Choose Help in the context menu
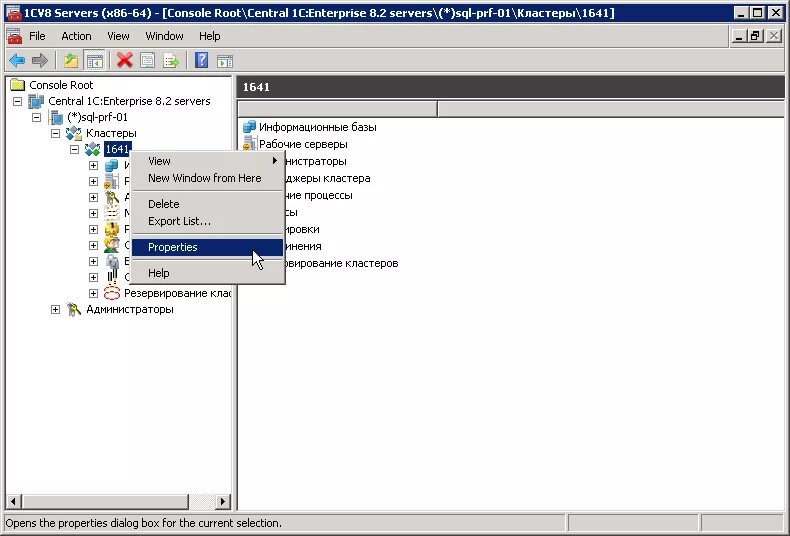The height and width of the screenshot is (536, 790). (x=208, y=273)
